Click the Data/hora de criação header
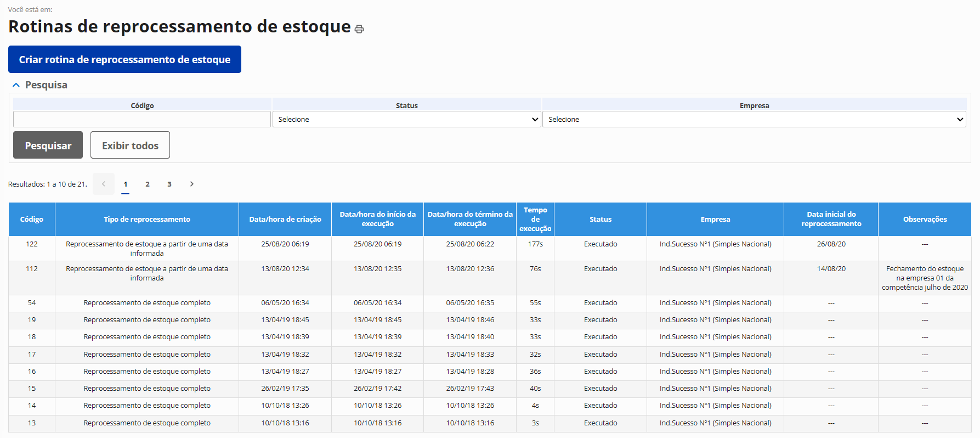The width and height of the screenshot is (980, 438). pos(285,219)
